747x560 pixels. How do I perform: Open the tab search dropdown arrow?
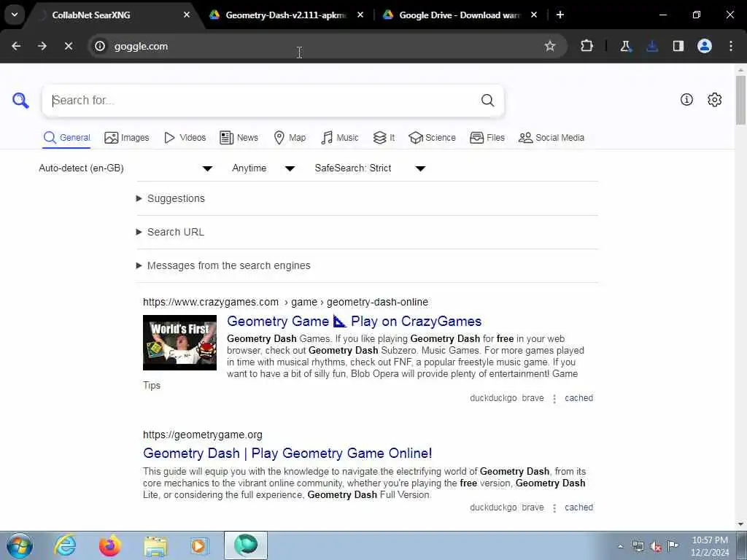point(15,15)
